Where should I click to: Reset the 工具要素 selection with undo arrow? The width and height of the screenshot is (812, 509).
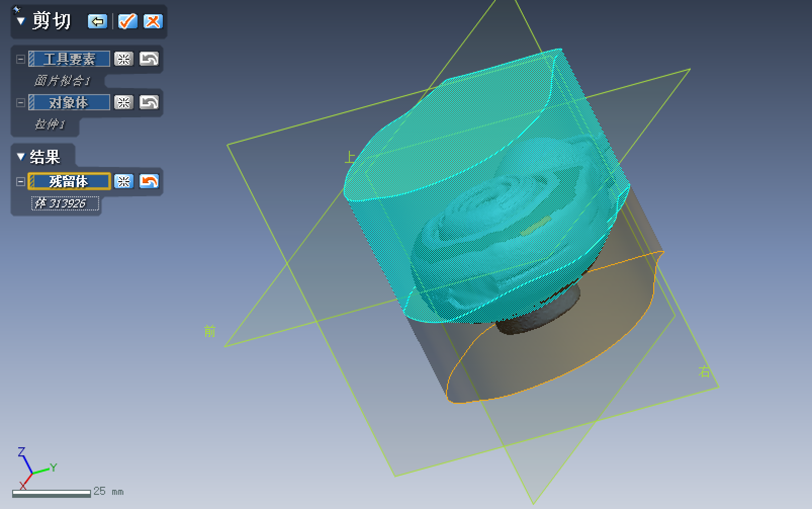pos(149,59)
